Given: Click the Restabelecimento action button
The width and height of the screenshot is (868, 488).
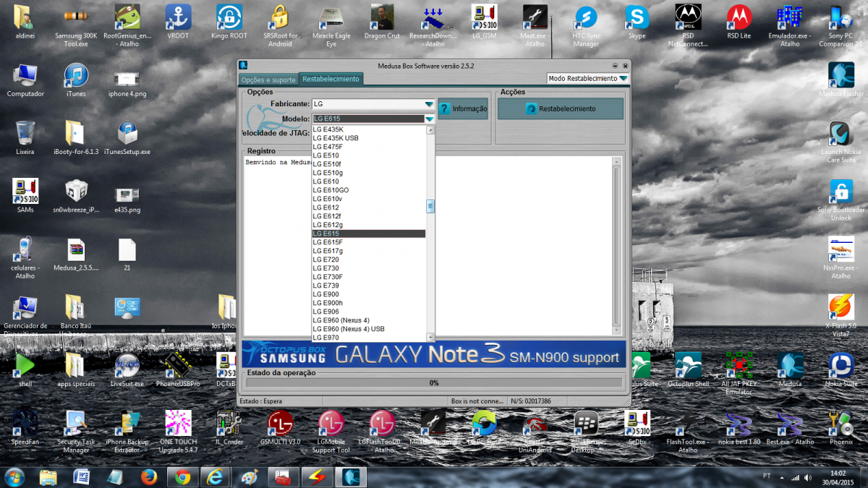Looking at the screenshot, I should [x=561, y=109].
